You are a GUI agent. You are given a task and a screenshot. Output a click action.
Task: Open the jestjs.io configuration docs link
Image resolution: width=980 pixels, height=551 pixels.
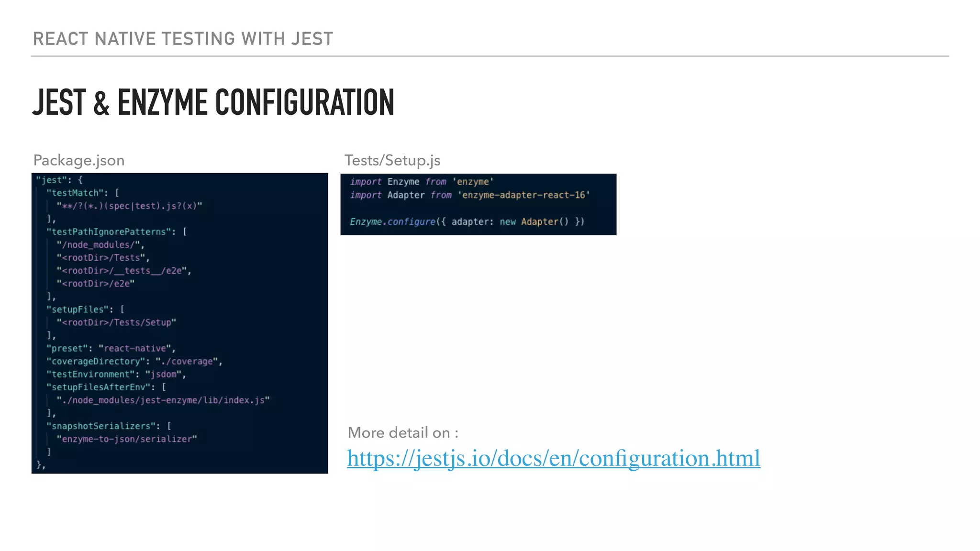click(554, 458)
